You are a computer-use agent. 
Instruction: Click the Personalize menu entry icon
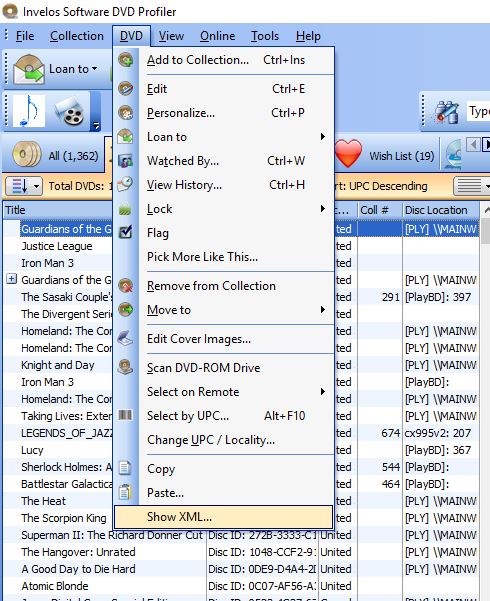[125, 113]
